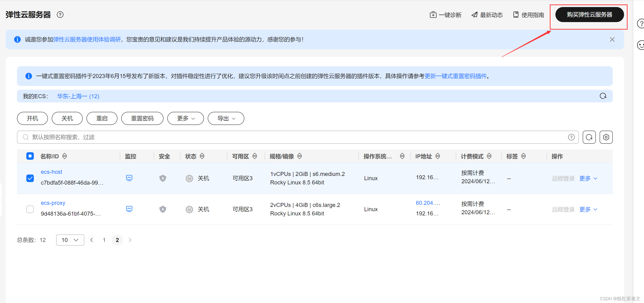Click the refresh icon in 我的ECS bar

tap(603, 96)
